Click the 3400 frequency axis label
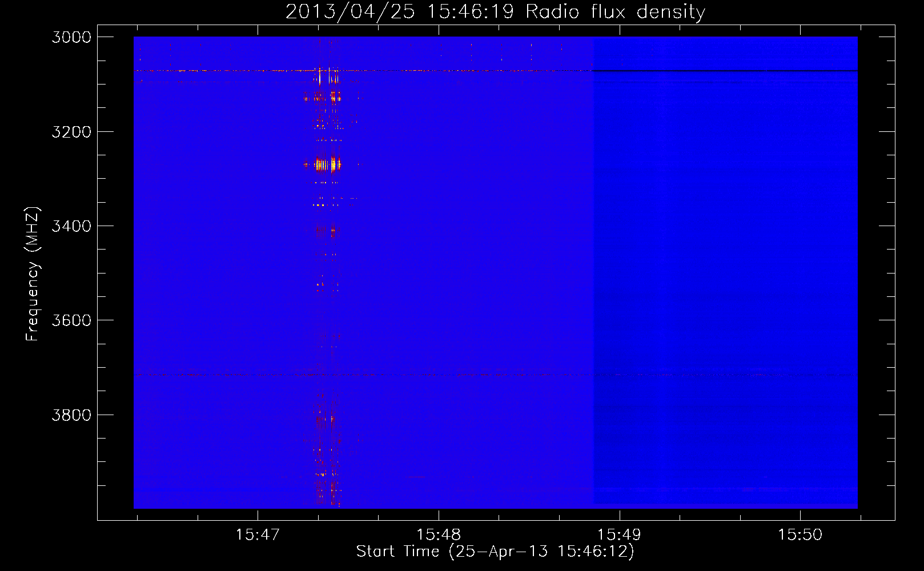 click(x=71, y=226)
